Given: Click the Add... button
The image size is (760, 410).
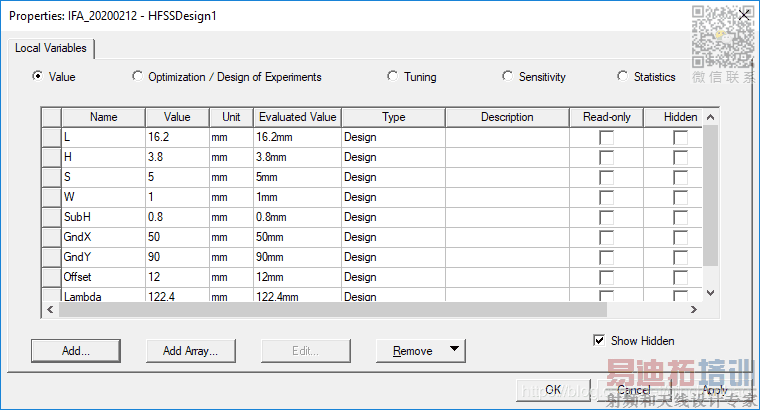Looking at the screenshot, I should click(75, 350).
